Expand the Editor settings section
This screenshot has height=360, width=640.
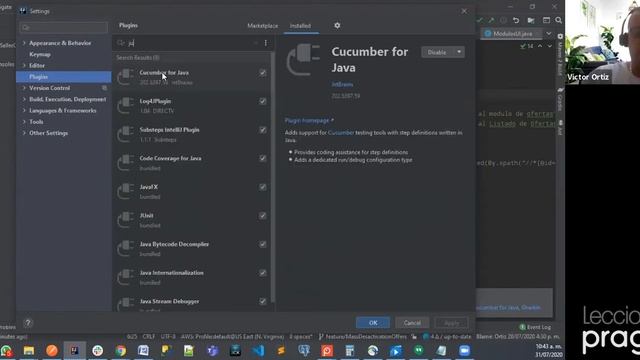24,65
